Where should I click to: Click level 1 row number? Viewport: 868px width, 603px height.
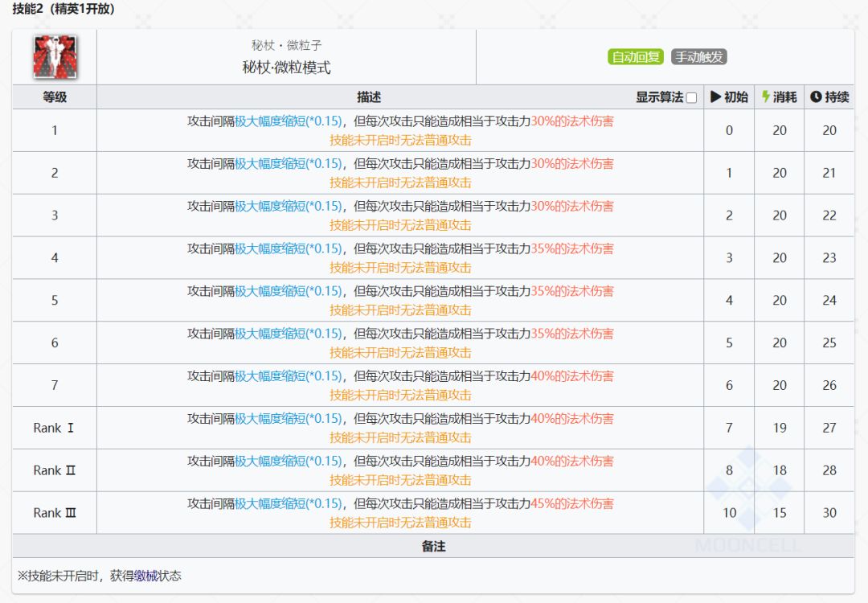tap(55, 131)
